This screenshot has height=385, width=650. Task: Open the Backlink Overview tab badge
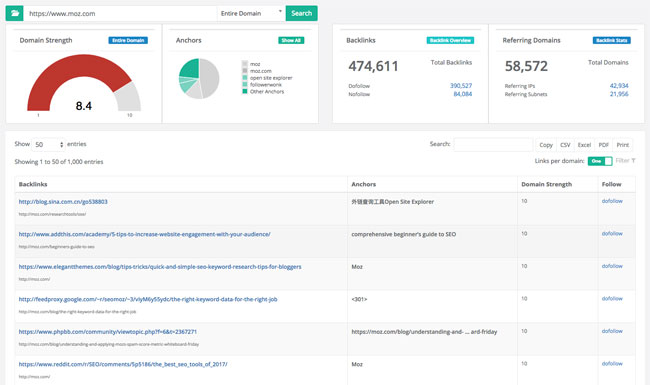tap(450, 40)
